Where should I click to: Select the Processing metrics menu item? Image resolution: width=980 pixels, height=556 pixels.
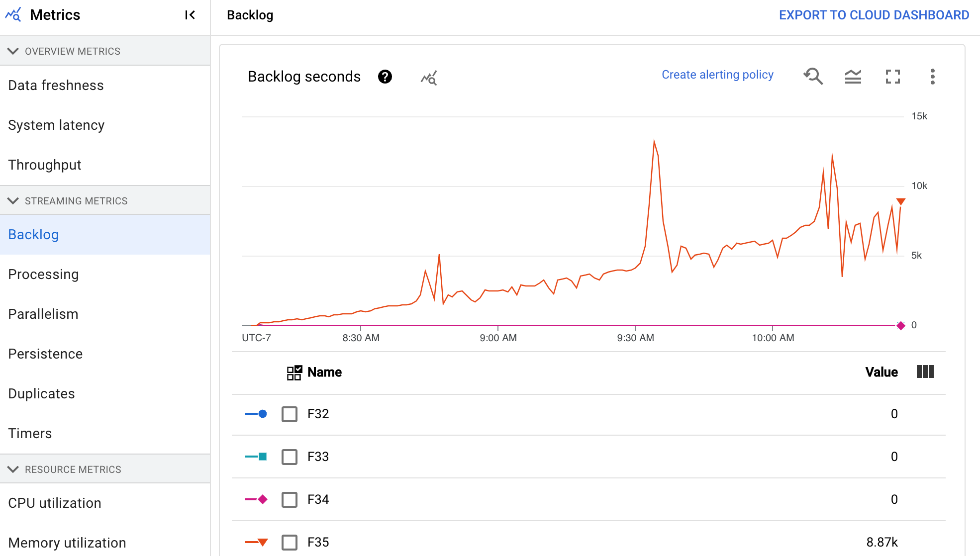click(43, 274)
